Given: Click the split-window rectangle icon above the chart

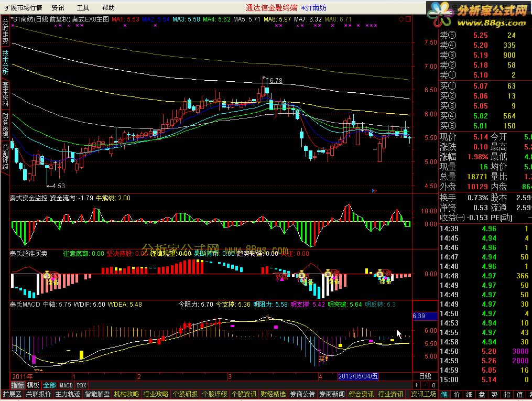Looking at the screenshot, I should point(408,19).
